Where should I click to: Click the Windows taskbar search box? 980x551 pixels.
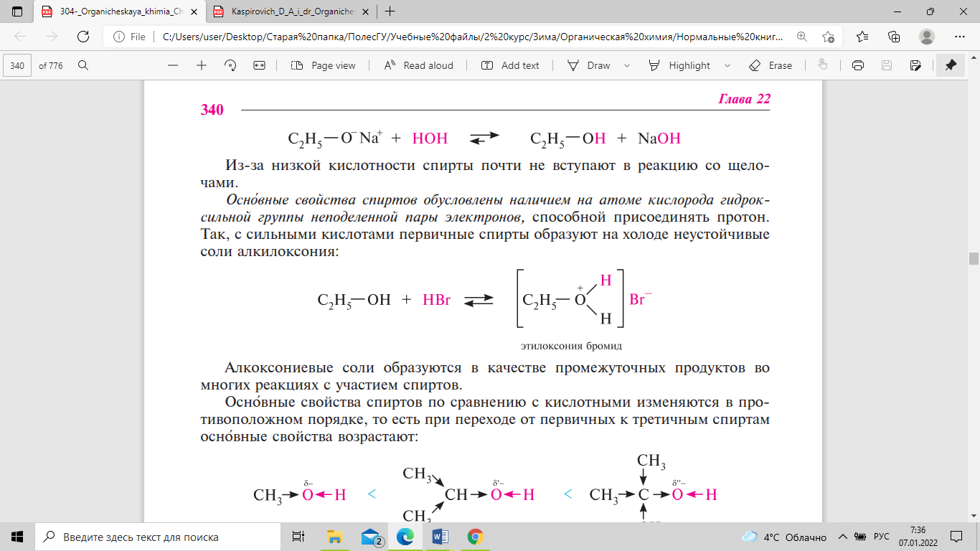158,537
